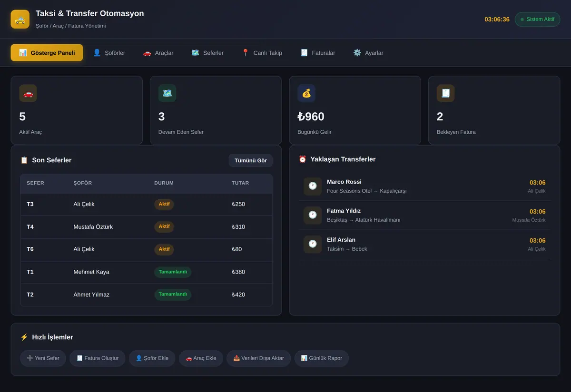Click the Yeni Sefer quick action
This screenshot has width=571, height=392.
(43, 358)
